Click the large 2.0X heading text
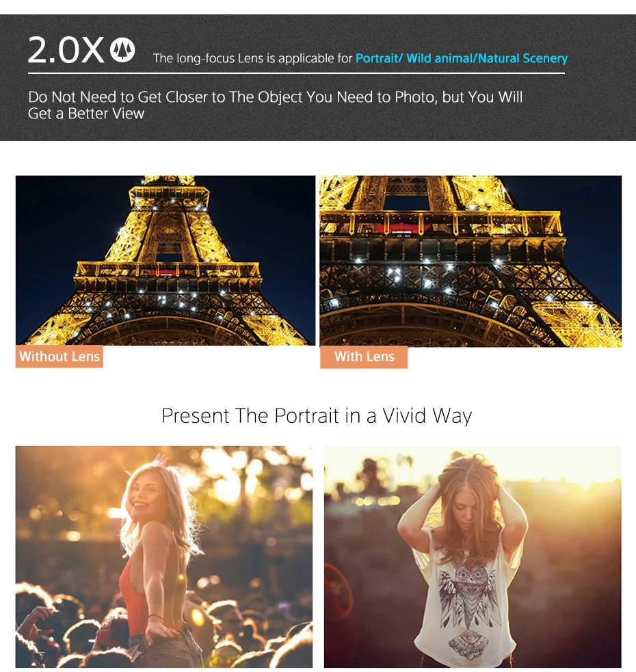The width and height of the screenshot is (636, 672). 66,50
